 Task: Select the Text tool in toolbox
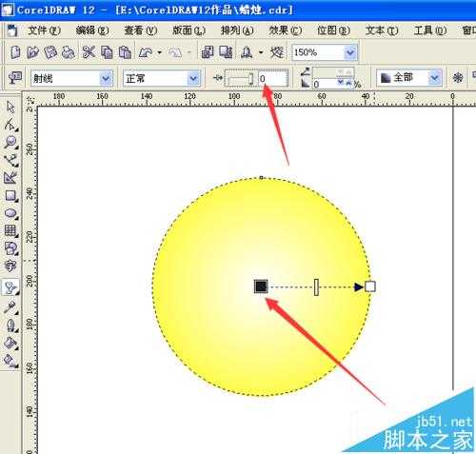(x=10, y=266)
